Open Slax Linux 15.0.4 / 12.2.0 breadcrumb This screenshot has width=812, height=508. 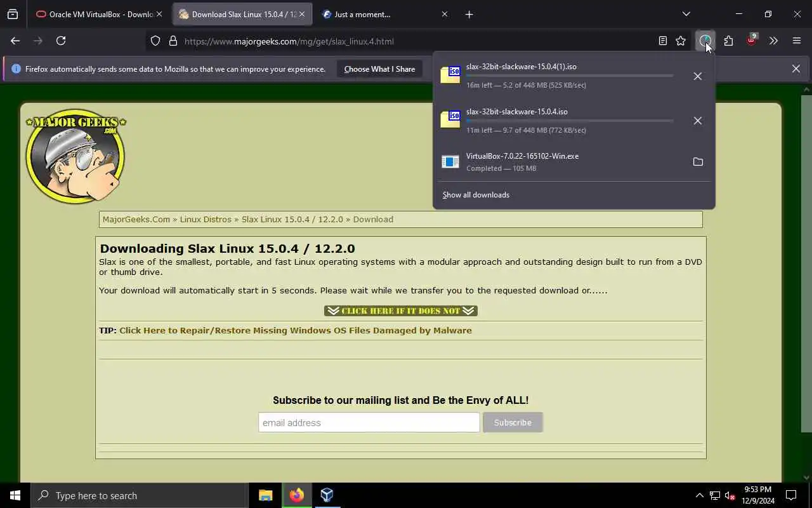pos(292,219)
